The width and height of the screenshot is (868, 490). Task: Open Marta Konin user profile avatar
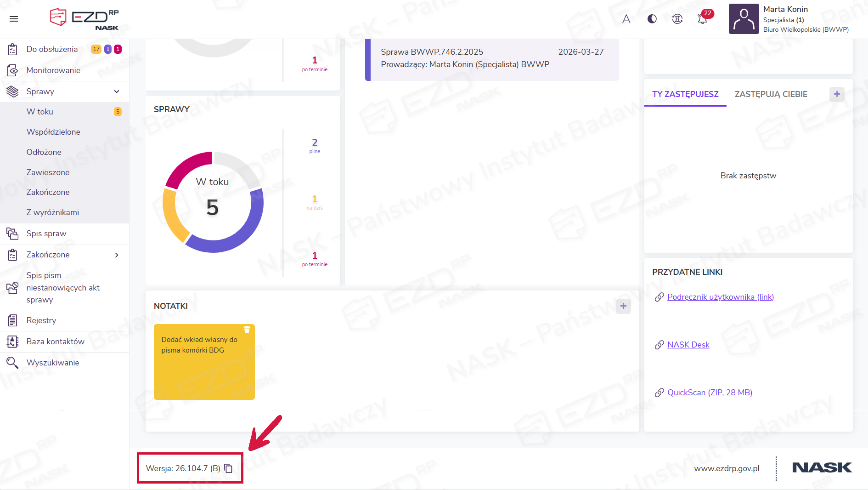point(744,19)
